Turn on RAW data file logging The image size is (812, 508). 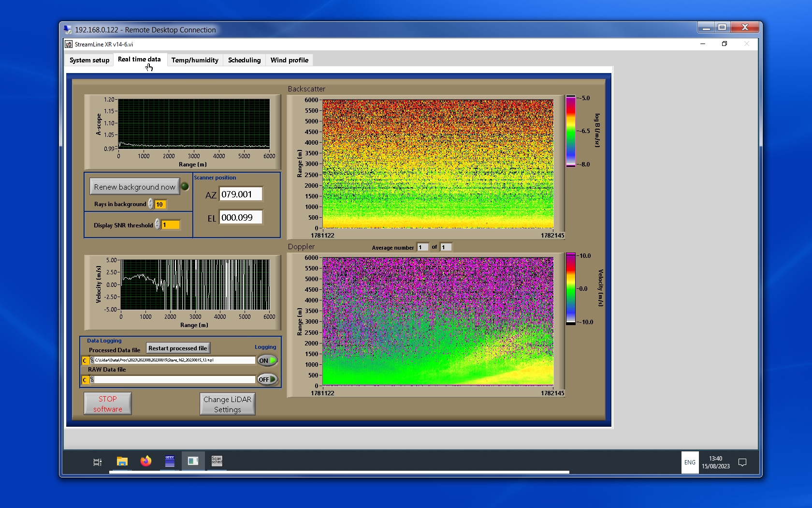point(267,380)
